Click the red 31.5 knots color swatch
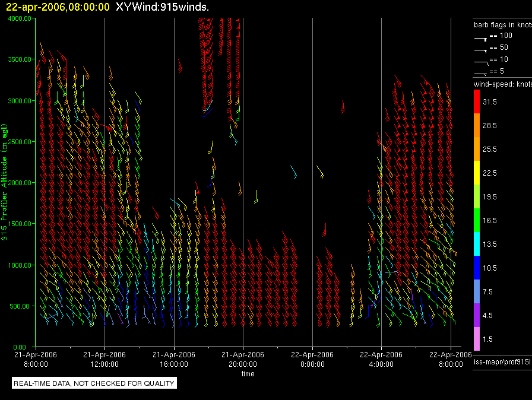The height and width of the screenshot is (400, 532). [x=477, y=101]
